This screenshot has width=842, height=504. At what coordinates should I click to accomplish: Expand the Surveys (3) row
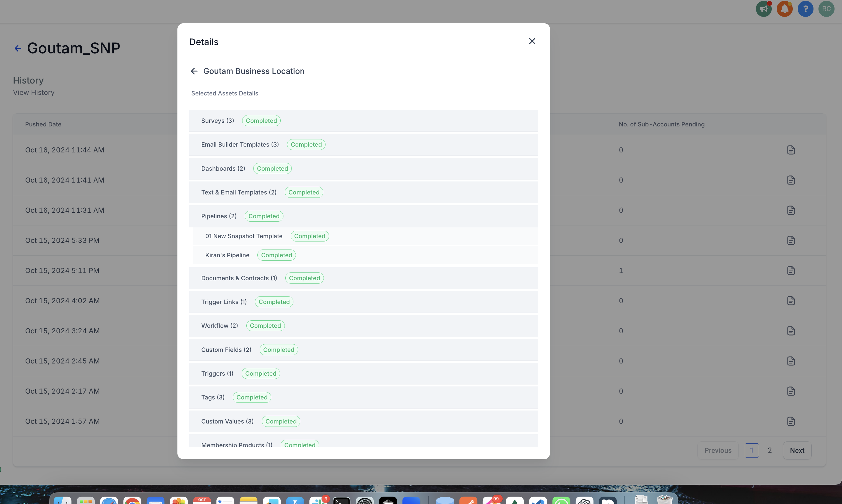tap(218, 121)
